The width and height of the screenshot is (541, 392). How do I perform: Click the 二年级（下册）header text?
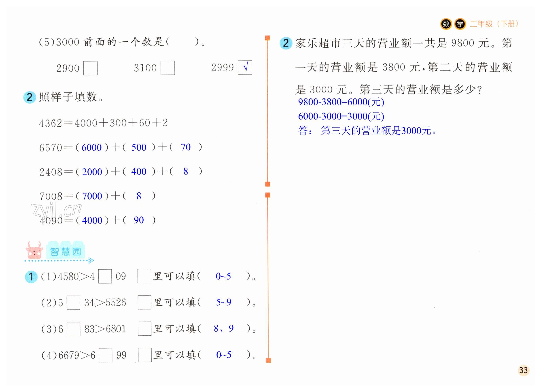(494, 24)
